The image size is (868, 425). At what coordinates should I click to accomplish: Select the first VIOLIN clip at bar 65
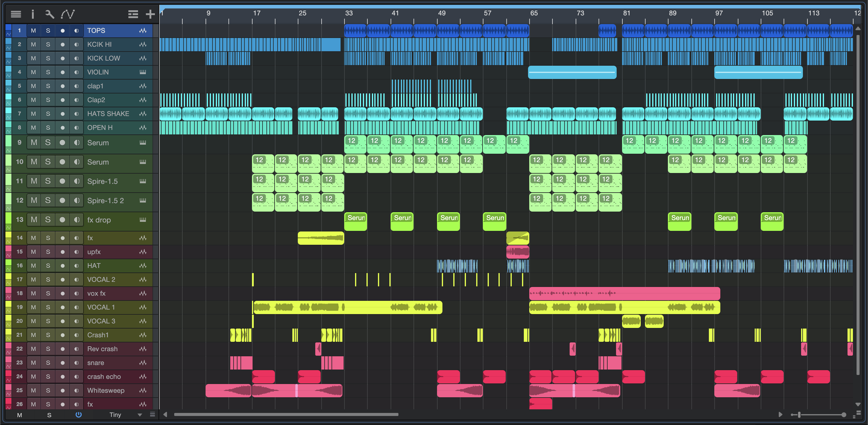572,72
